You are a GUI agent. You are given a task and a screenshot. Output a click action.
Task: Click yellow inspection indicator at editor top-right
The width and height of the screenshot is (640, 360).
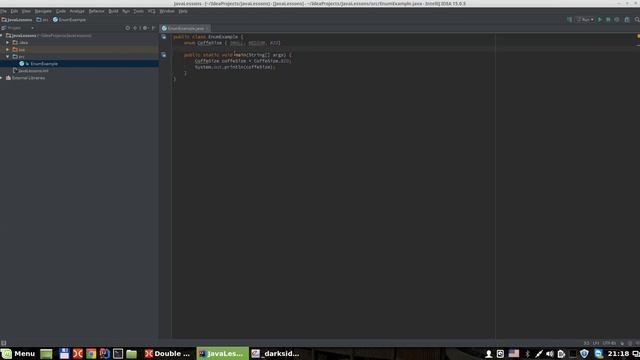click(x=638, y=36)
